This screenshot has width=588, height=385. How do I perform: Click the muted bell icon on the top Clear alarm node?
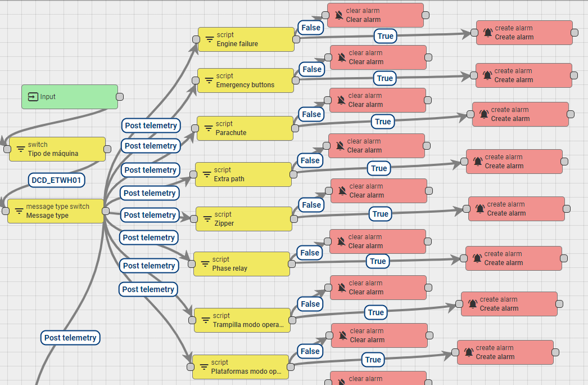pos(340,15)
